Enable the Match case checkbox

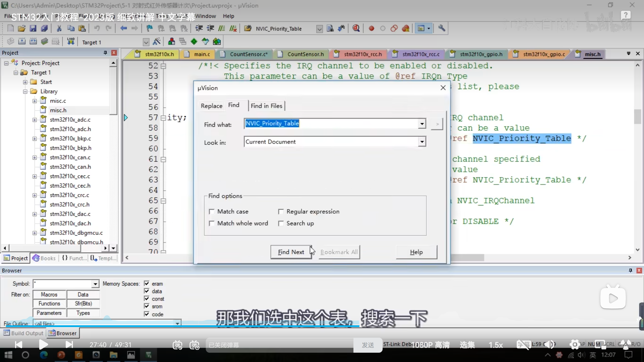[212, 212]
